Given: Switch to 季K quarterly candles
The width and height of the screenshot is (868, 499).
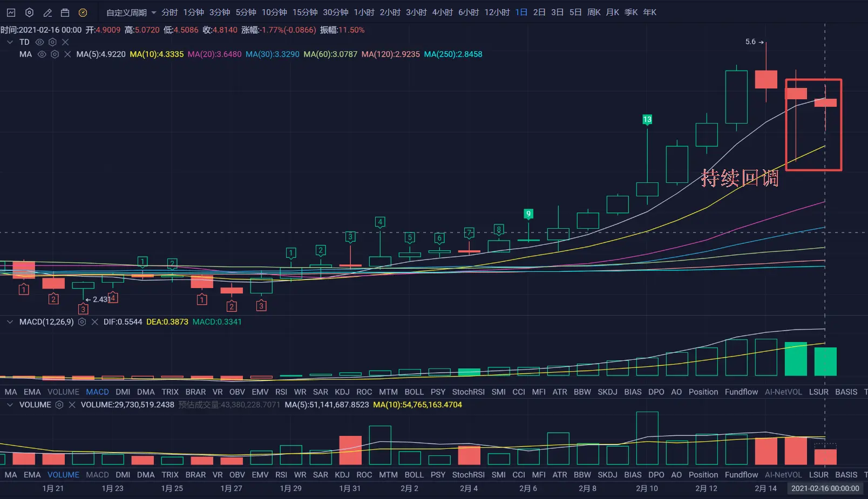Looking at the screenshot, I should [x=631, y=12].
